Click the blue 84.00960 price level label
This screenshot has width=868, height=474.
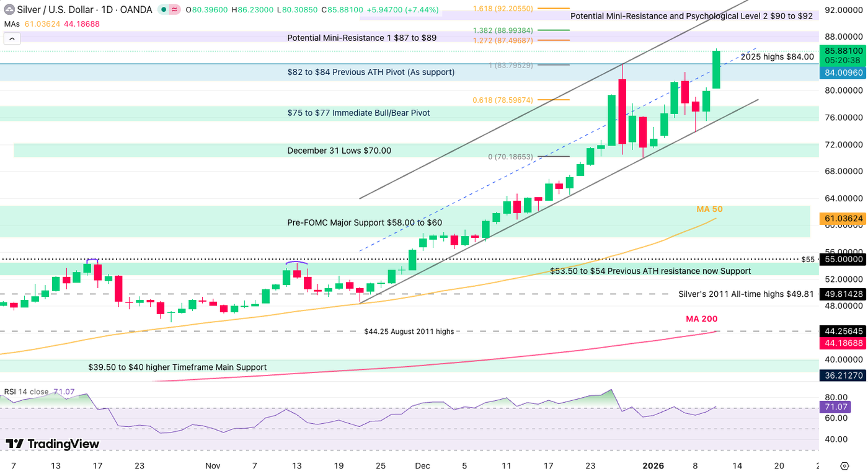click(843, 72)
